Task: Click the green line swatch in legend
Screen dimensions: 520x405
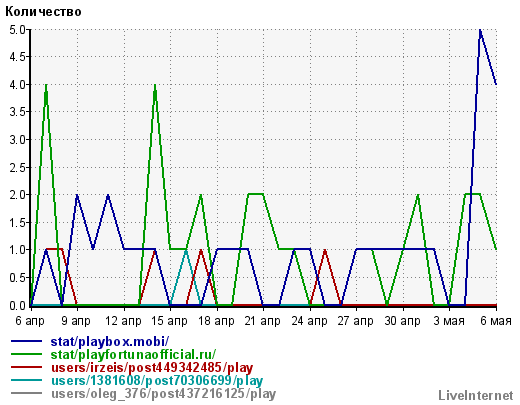Action: (27, 354)
